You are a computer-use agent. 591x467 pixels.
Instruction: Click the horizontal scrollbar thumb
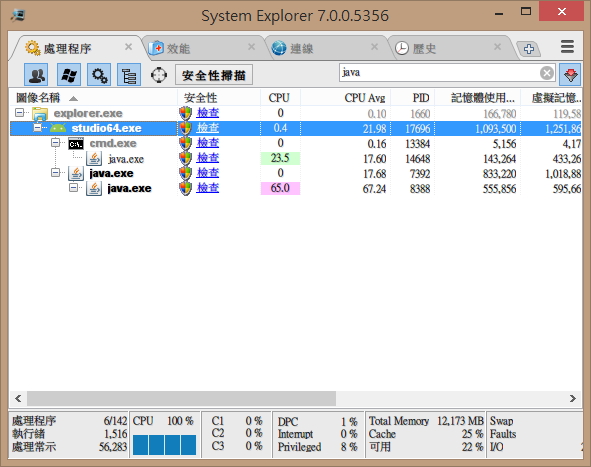tap(181, 398)
